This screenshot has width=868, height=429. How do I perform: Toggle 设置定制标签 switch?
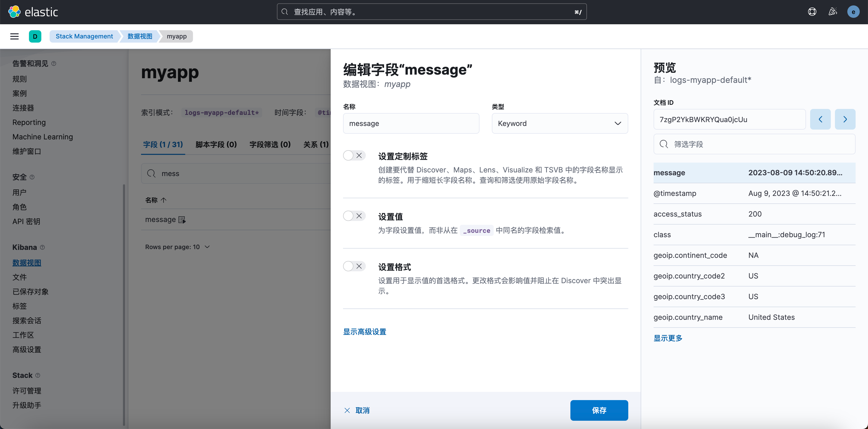click(354, 156)
